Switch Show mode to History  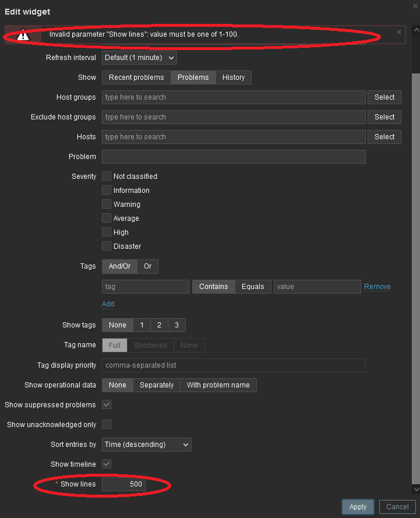coord(233,77)
